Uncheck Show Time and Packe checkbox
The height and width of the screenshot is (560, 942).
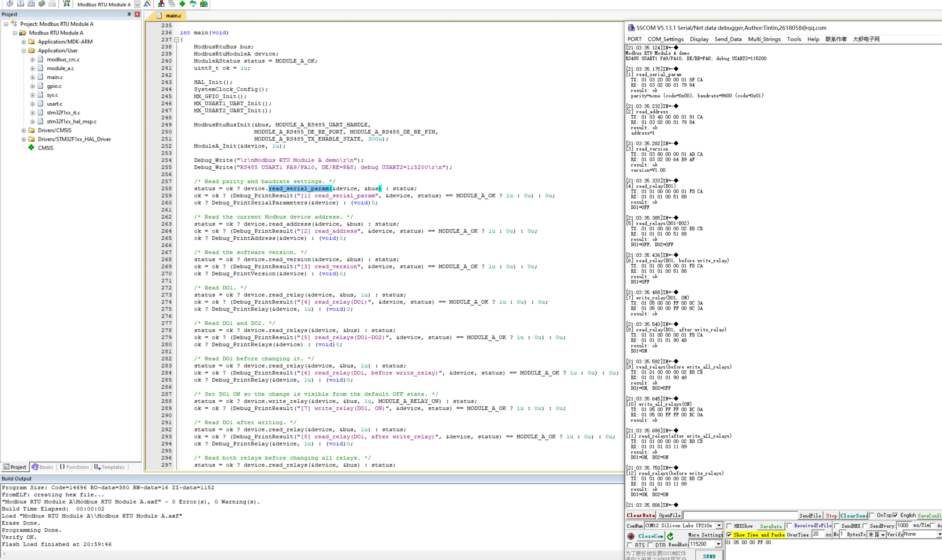pyautogui.click(x=729, y=535)
